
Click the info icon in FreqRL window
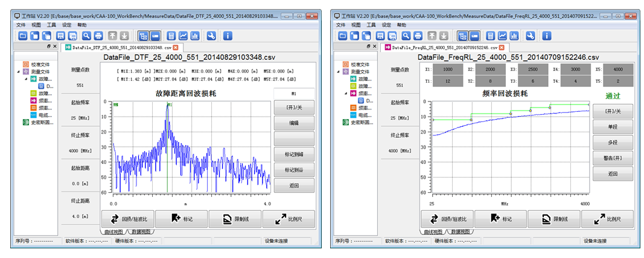pos(546,36)
